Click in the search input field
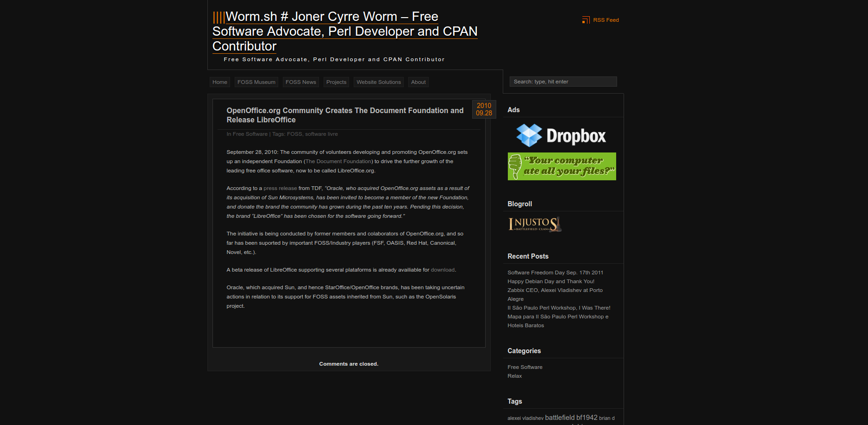The image size is (868, 425). click(563, 82)
